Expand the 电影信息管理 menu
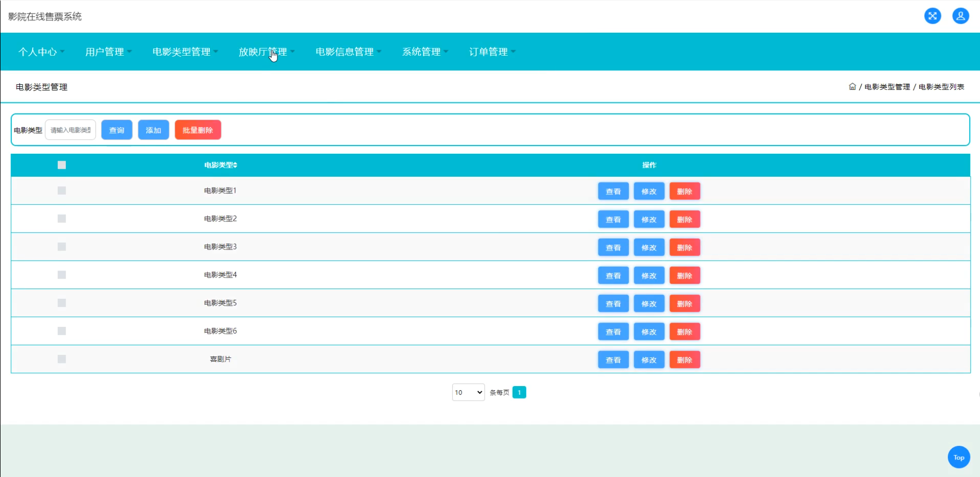This screenshot has width=980, height=477. tap(348, 52)
